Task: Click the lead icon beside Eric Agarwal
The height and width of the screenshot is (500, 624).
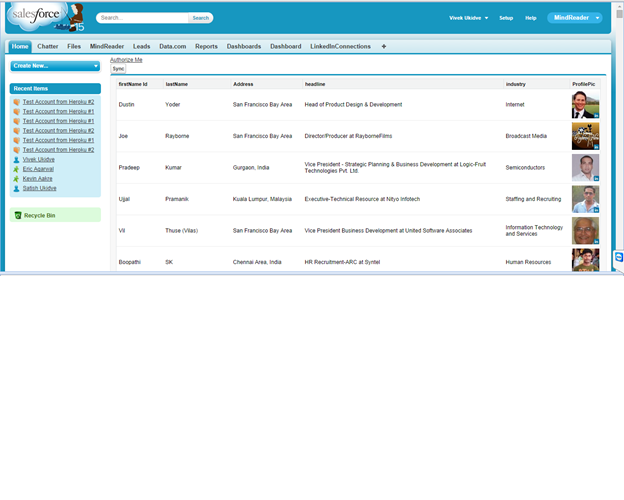Action: [x=16, y=169]
